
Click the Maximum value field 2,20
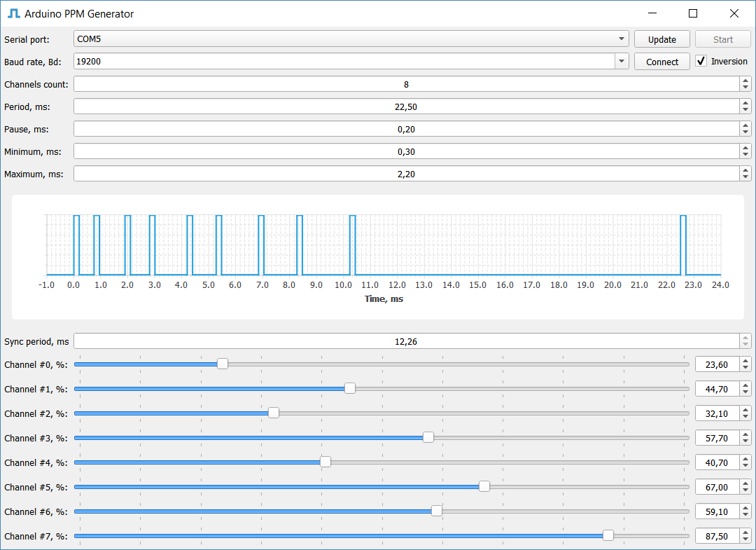(406, 174)
